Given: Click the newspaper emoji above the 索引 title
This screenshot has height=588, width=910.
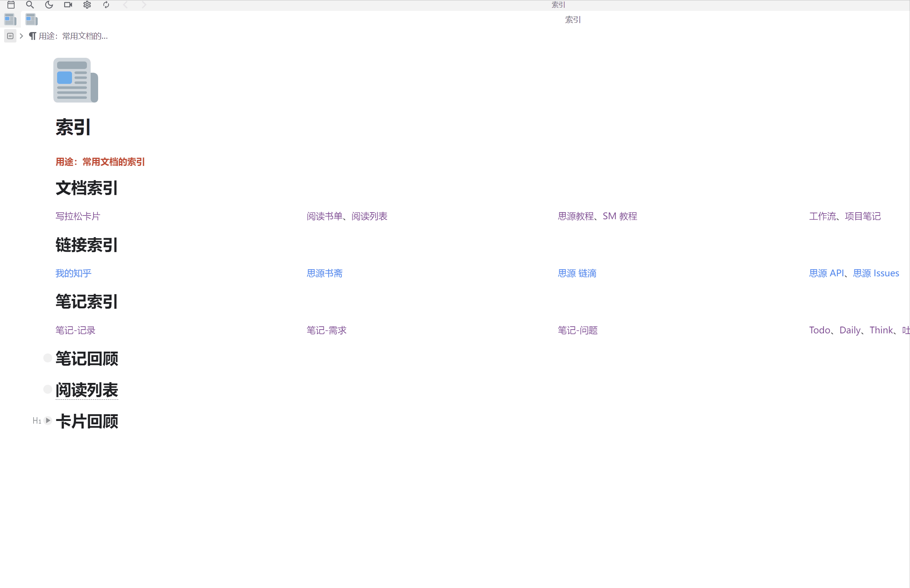Looking at the screenshot, I should [75, 80].
